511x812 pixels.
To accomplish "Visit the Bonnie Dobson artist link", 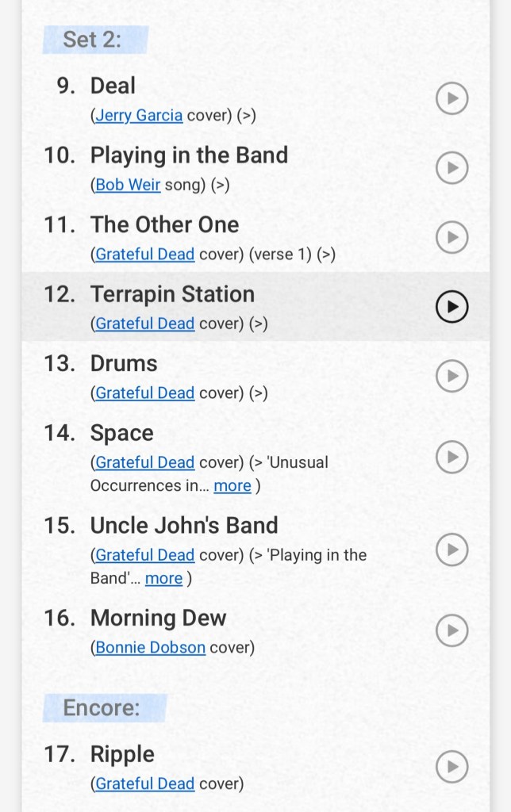I will click(150, 648).
